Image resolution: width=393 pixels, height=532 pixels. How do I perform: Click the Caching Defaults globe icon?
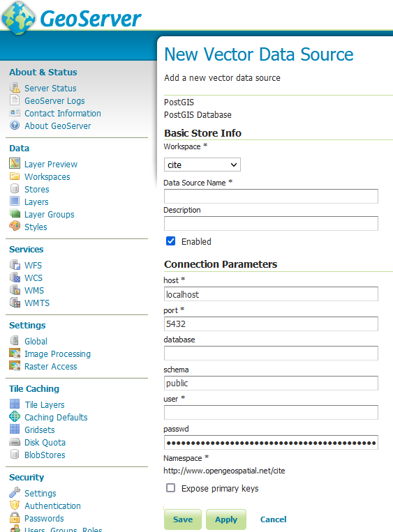click(x=15, y=417)
